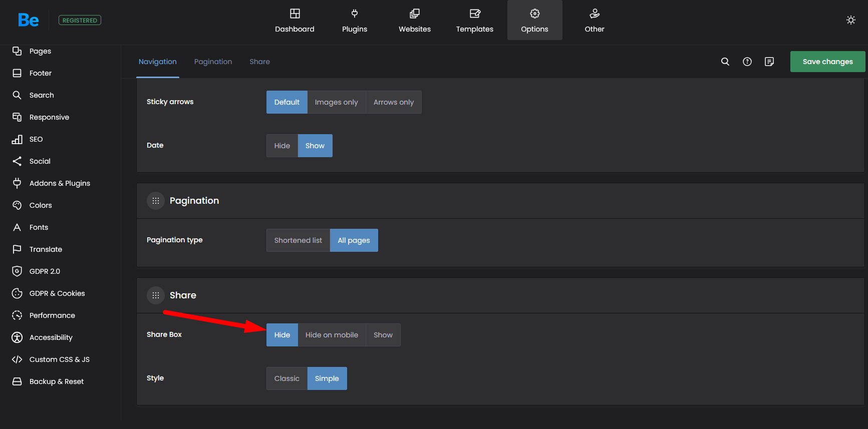
Task: Select Hide on mobile for Share Box
Action: 332,335
